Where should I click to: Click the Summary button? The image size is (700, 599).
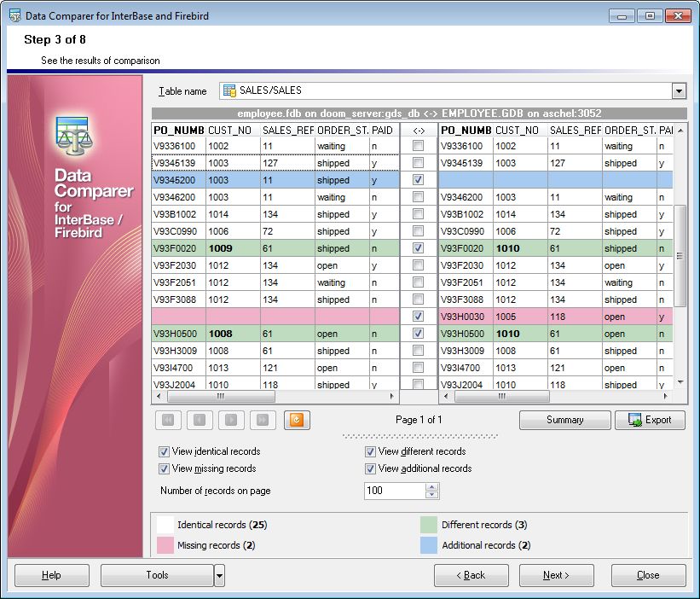click(564, 420)
